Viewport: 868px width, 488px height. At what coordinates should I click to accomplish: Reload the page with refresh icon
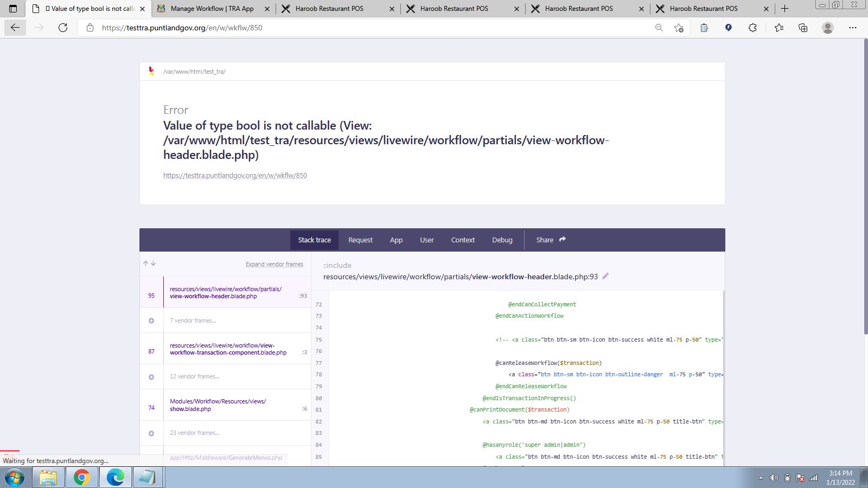(x=63, y=28)
